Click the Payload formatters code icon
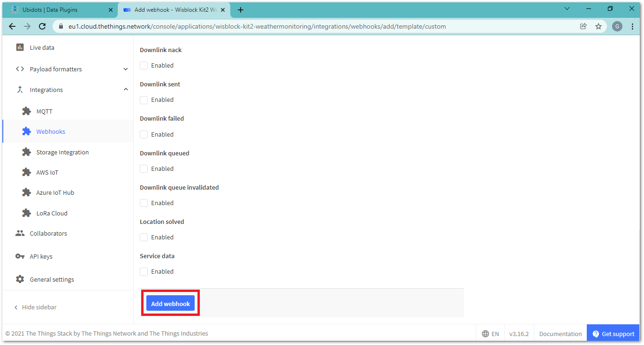This screenshot has width=644, height=345. pos(20,69)
